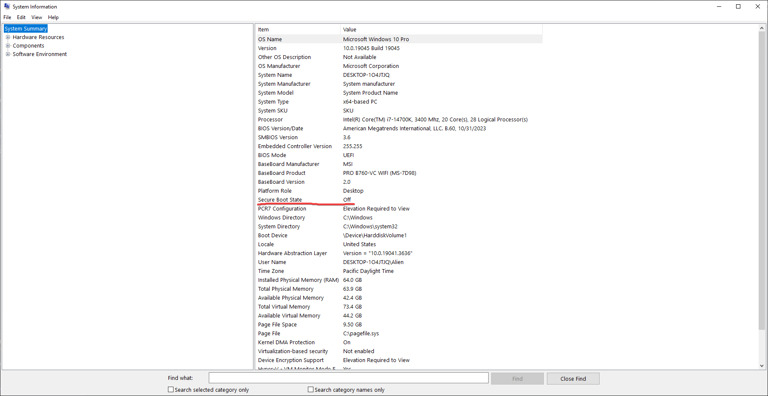The width and height of the screenshot is (768, 396).
Task: Select the 'System SKU' row
Action: (x=399, y=110)
